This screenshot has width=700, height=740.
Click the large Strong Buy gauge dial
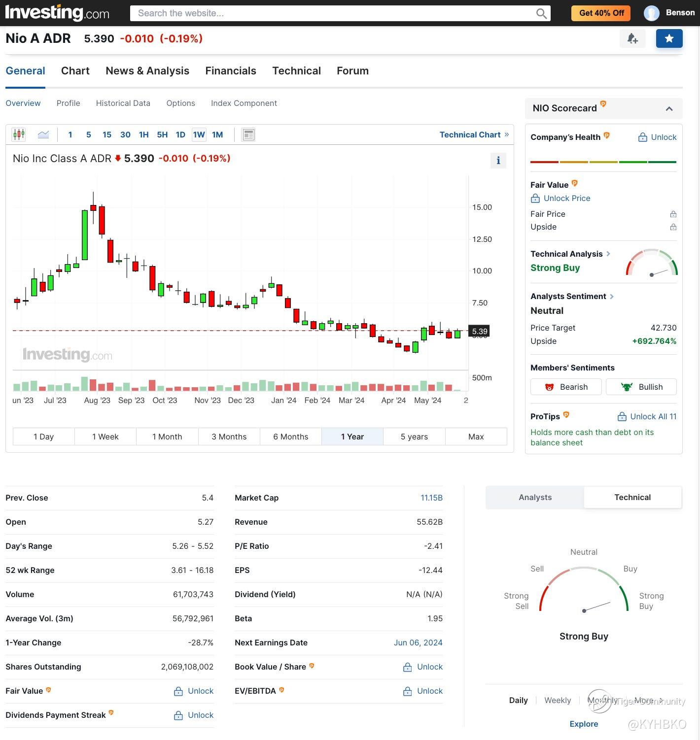coord(584,589)
